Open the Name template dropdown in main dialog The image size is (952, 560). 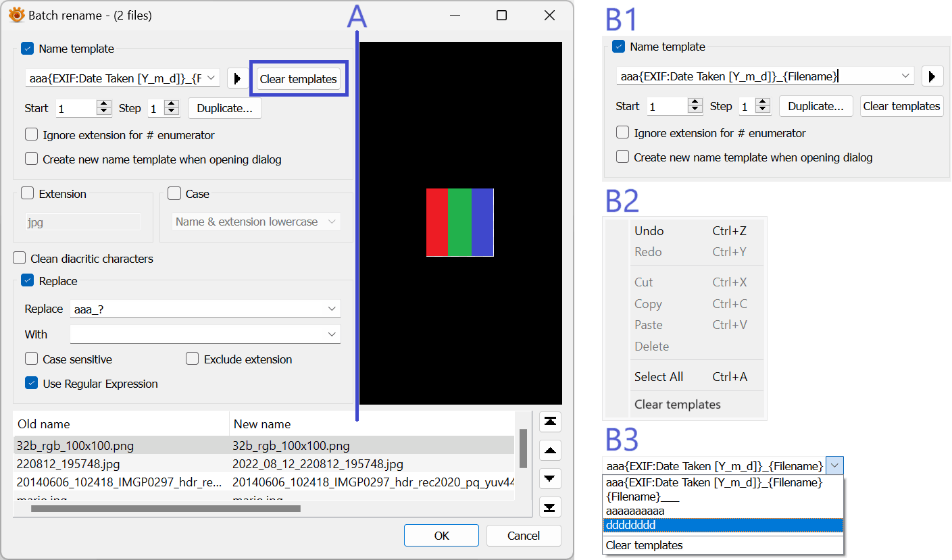(x=211, y=78)
